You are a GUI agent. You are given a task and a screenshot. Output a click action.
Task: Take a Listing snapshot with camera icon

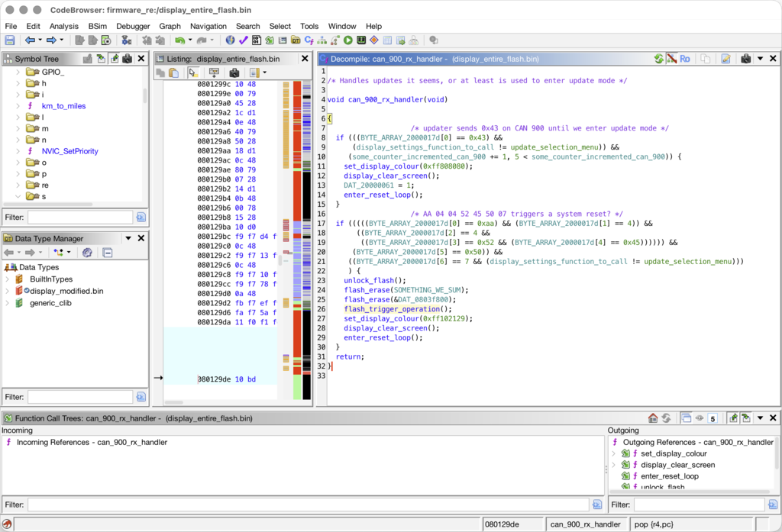click(234, 73)
